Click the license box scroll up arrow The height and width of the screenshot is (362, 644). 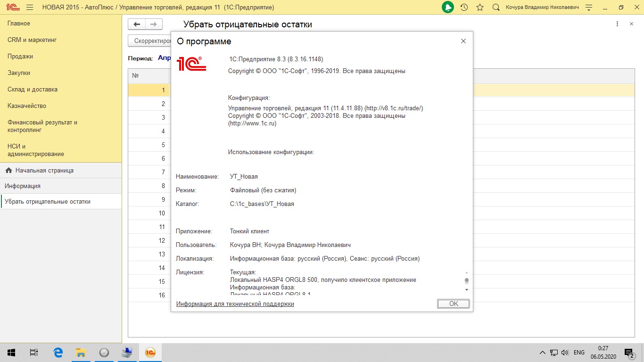tap(467, 272)
